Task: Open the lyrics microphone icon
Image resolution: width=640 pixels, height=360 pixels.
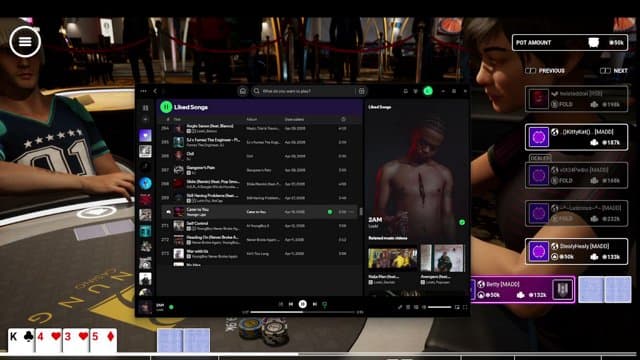Action: (x=400, y=307)
